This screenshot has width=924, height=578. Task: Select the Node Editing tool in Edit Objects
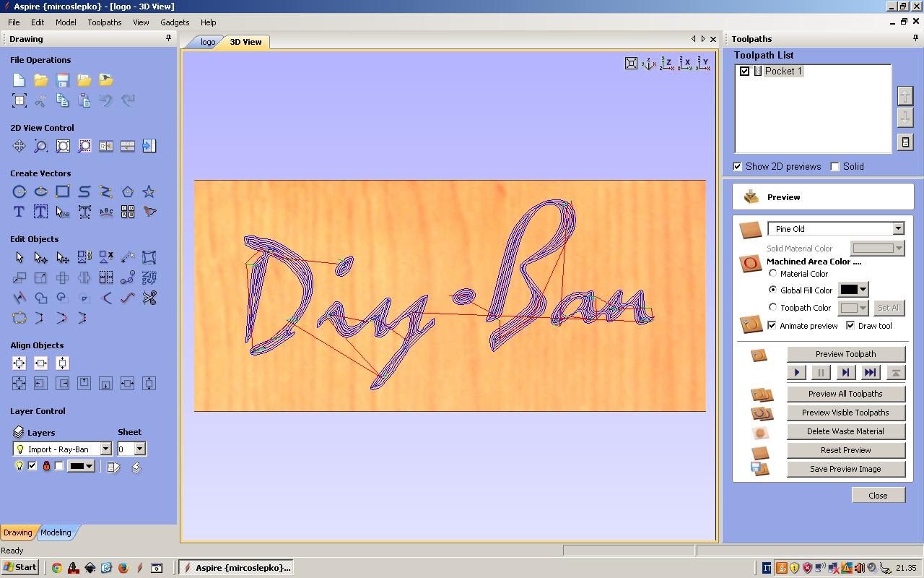pyautogui.click(x=40, y=257)
